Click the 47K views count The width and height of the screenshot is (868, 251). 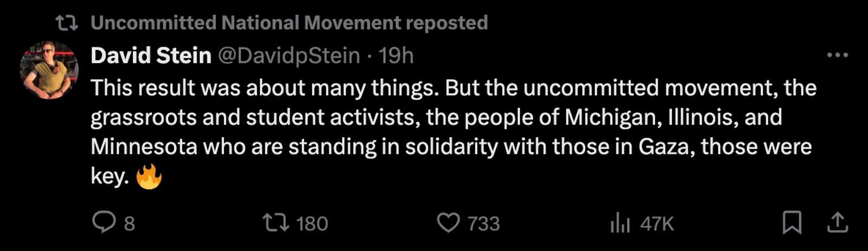[657, 223]
